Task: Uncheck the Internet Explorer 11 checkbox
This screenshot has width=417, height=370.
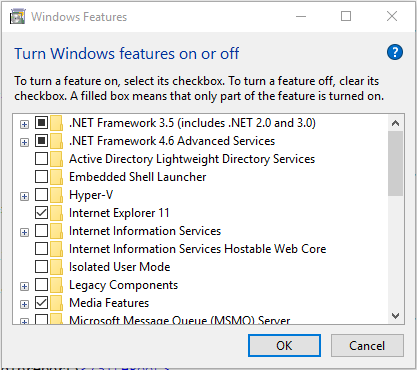Action: click(x=41, y=213)
